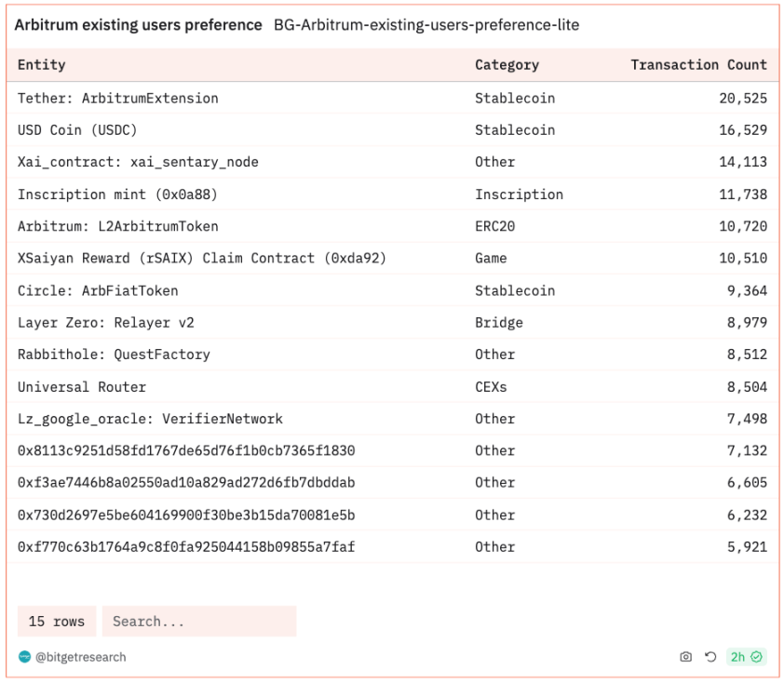Screen dimensions: 784x683
Task: Click the 2h freshness status badge
Action: click(746, 657)
